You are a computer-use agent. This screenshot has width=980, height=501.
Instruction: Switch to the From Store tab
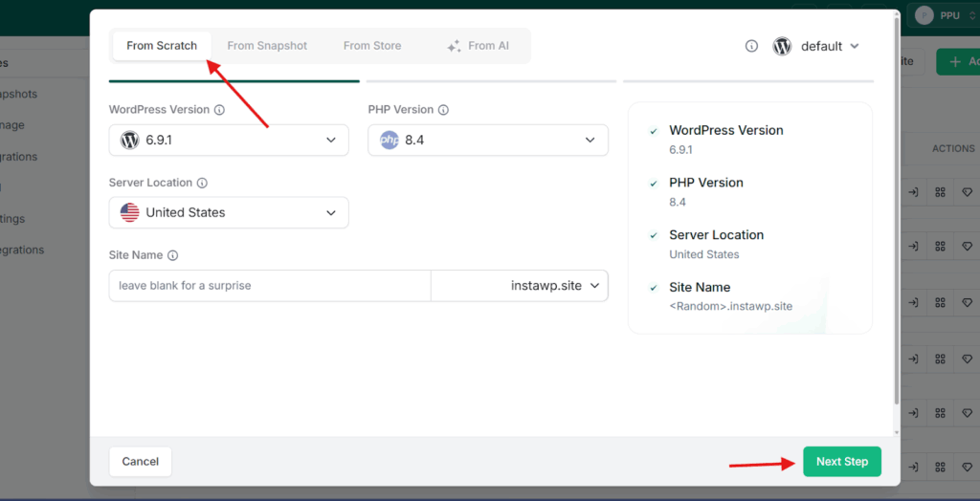372,46
